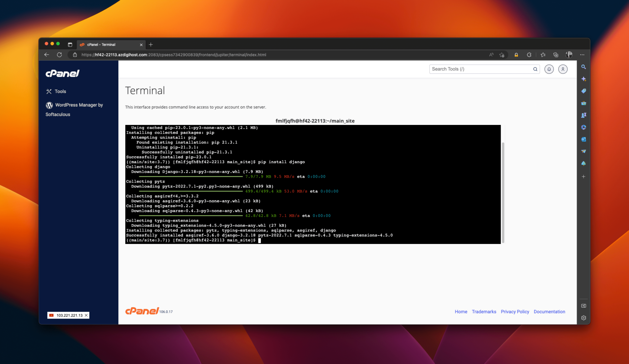The width and height of the screenshot is (629, 364).
Task: Dismiss the 103.221.221.13 IP badge
Action: pyautogui.click(x=86, y=315)
